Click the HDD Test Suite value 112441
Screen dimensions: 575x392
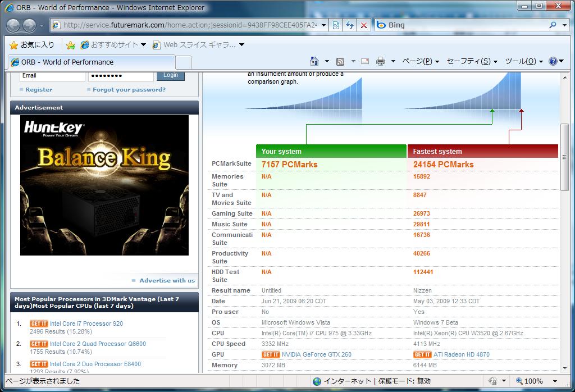tap(423, 272)
